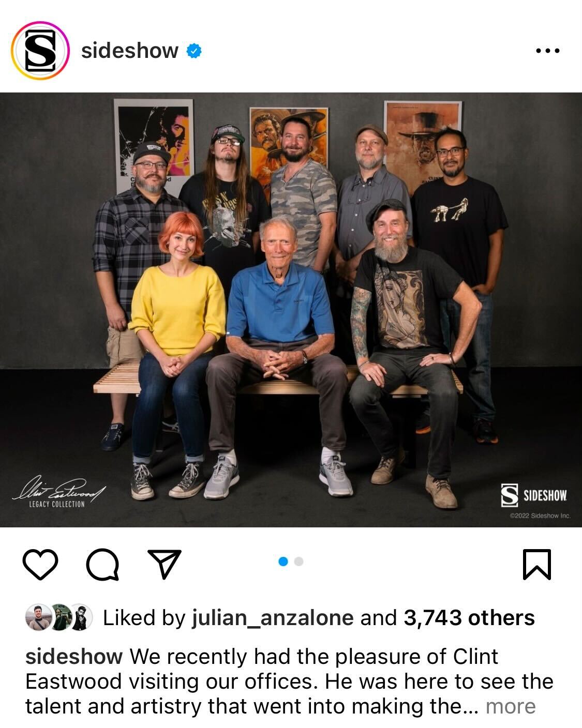582x728 pixels.
Task: View the 3,743 others who liked
Action: pos(469,617)
